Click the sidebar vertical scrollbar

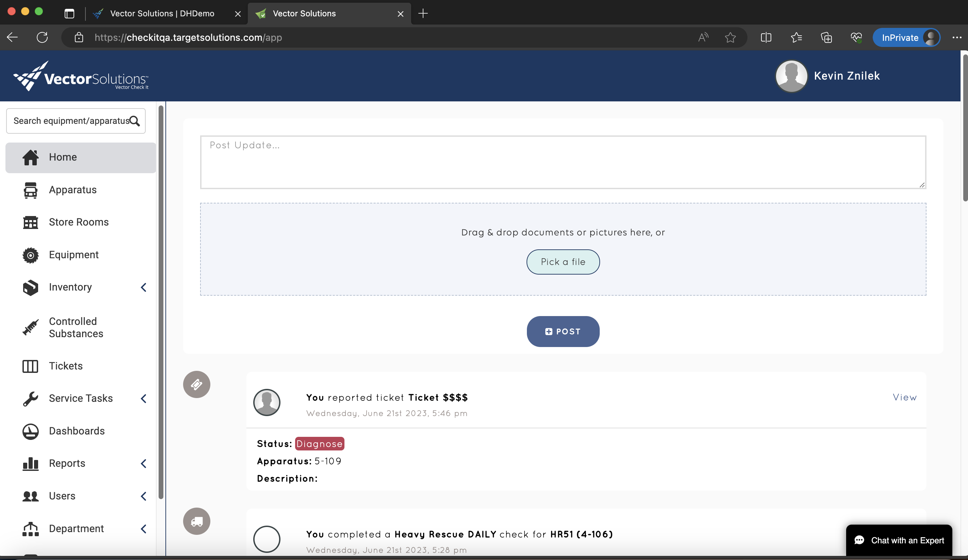pos(161,302)
